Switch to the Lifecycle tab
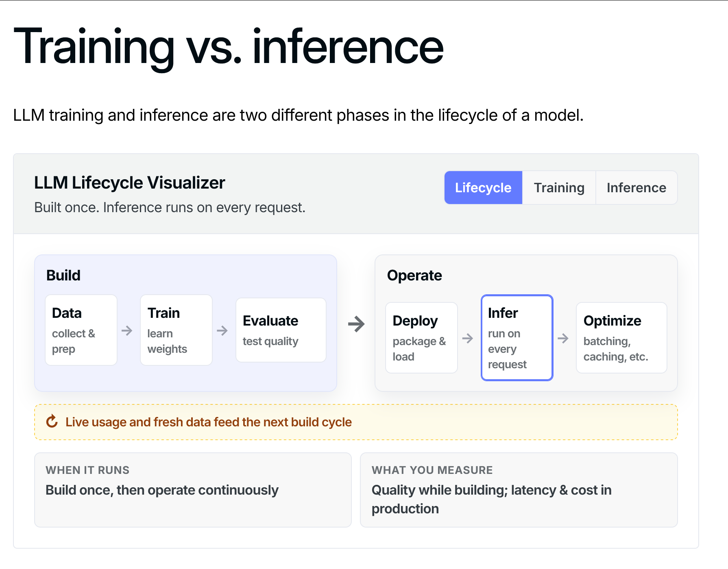 (x=483, y=187)
